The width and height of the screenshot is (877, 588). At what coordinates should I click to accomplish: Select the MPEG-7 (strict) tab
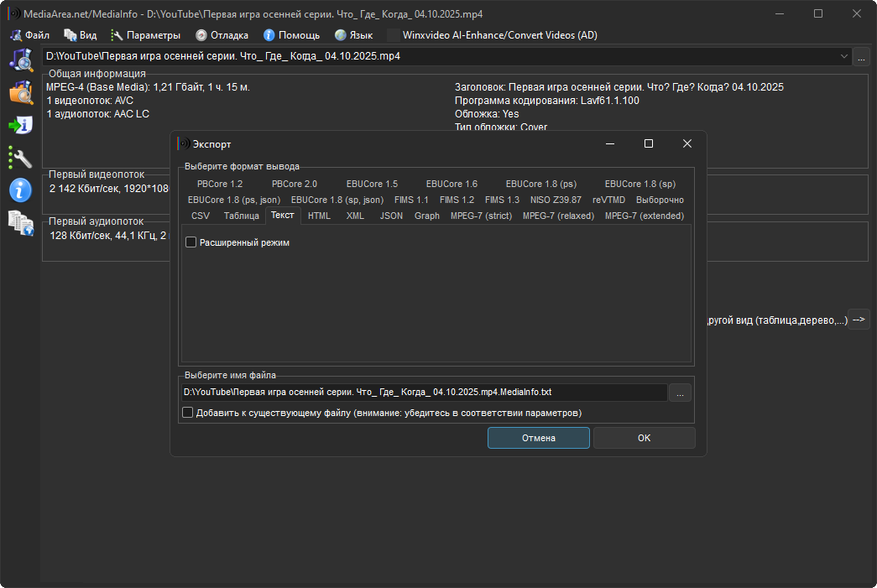click(481, 216)
